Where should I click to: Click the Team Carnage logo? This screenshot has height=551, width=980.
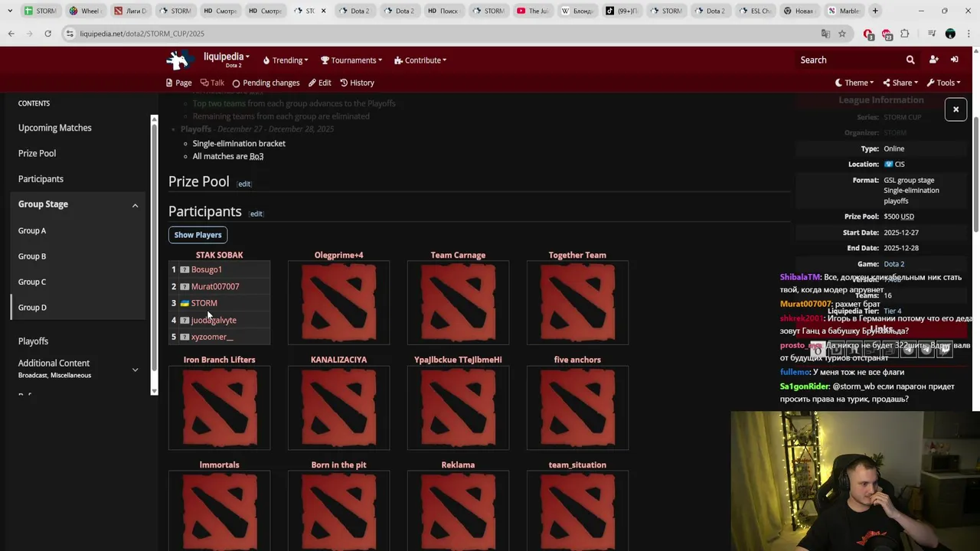coord(458,302)
